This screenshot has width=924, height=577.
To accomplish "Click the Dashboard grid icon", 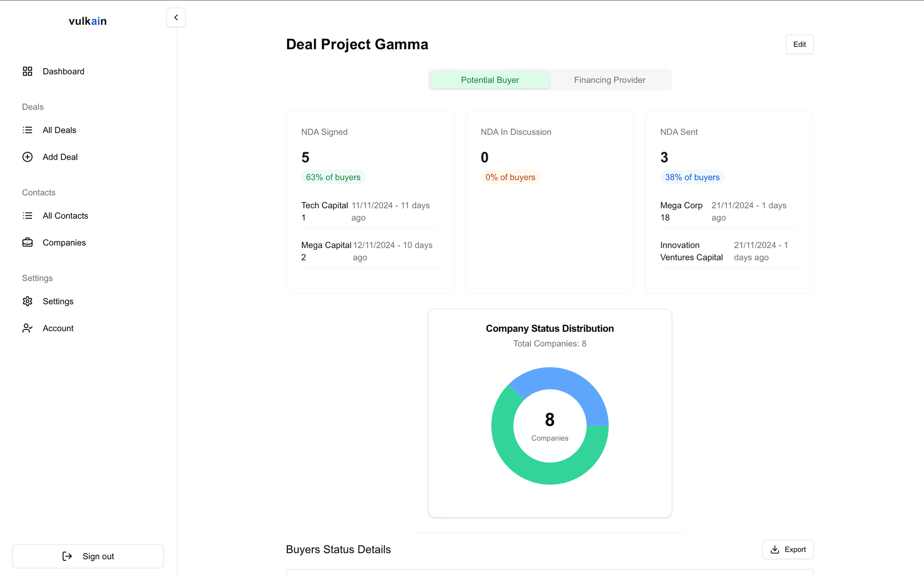I will [28, 71].
